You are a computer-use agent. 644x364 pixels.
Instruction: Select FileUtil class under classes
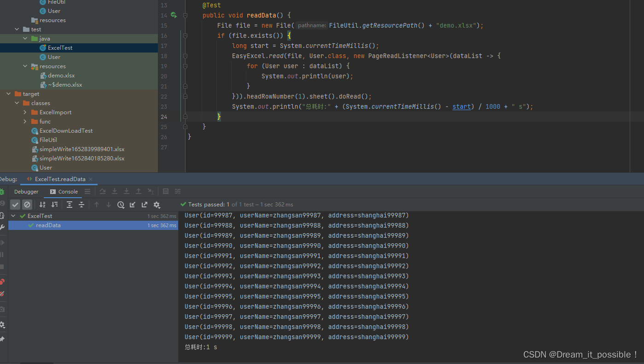click(48, 140)
